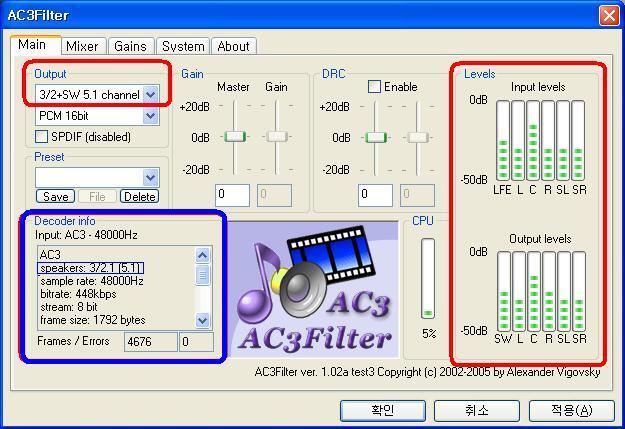This screenshot has width=625, height=429.
Task: Switch to the System tab
Action: tap(183, 46)
